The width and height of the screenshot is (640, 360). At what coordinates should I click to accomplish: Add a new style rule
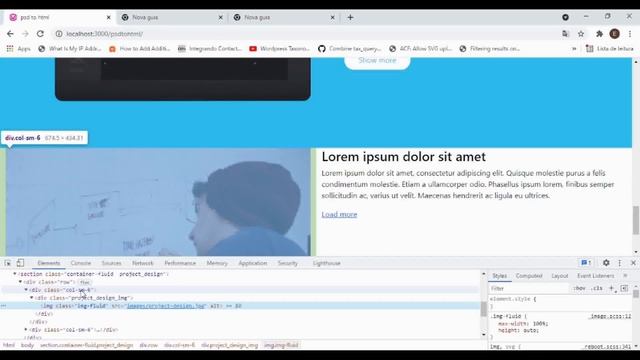pyautogui.click(x=611, y=288)
